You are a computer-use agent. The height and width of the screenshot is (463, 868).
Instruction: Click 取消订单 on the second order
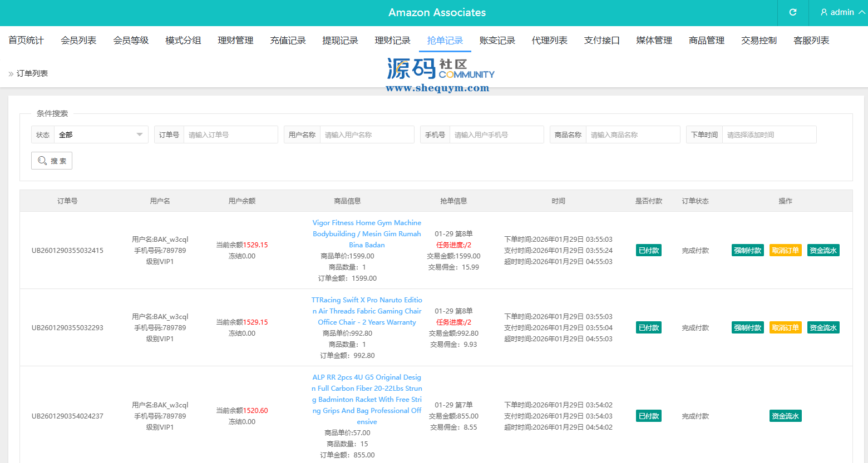785,327
